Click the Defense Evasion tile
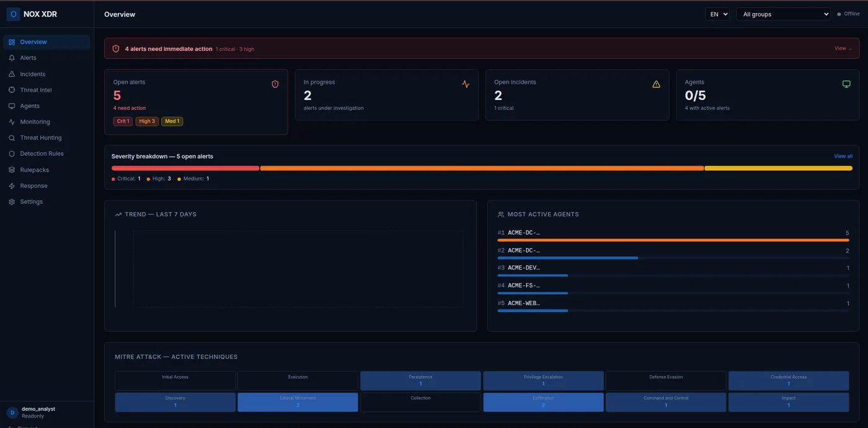The width and height of the screenshot is (868, 428). pyautogui.click(x=666, y=381)
